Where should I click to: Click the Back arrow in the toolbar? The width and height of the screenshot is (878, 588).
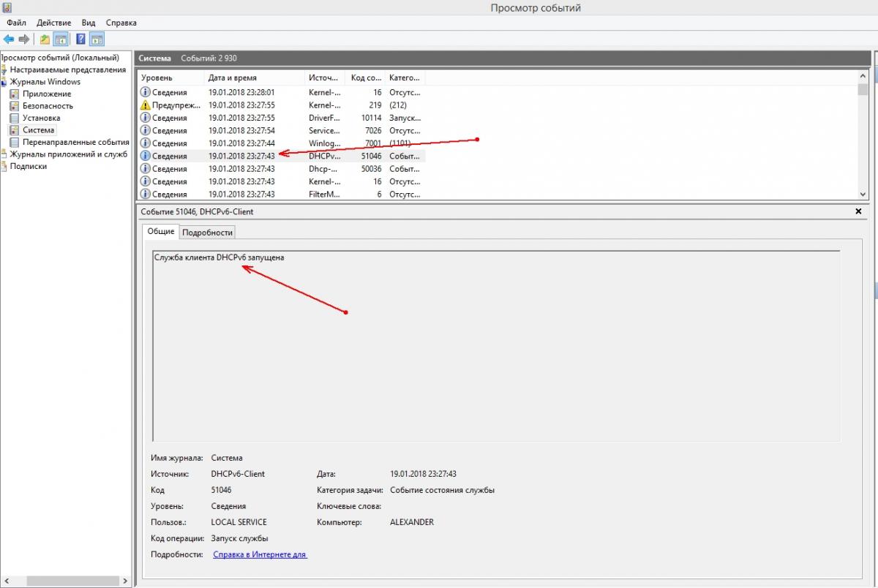(x=9, y=39)
